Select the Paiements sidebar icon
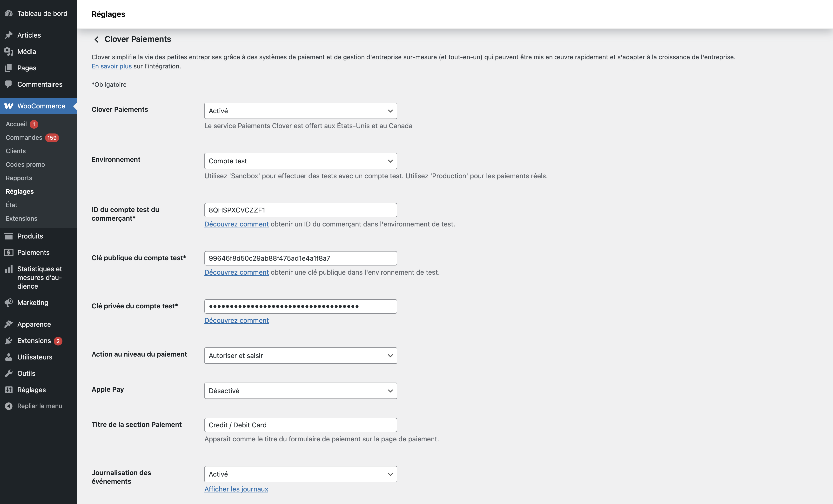This screenshot has height=504, width=833. point(9,252)
